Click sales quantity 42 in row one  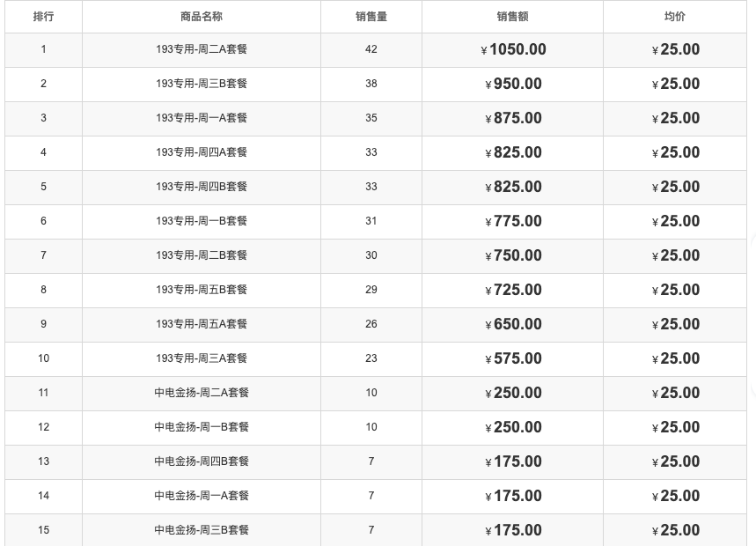tap(371, 49)
